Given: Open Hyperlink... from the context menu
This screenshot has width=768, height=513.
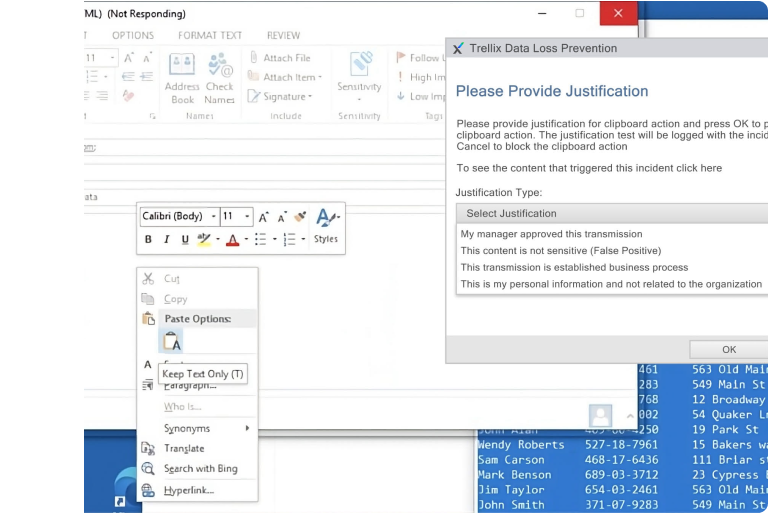Looking at the screenshot, I should point(189,490).
